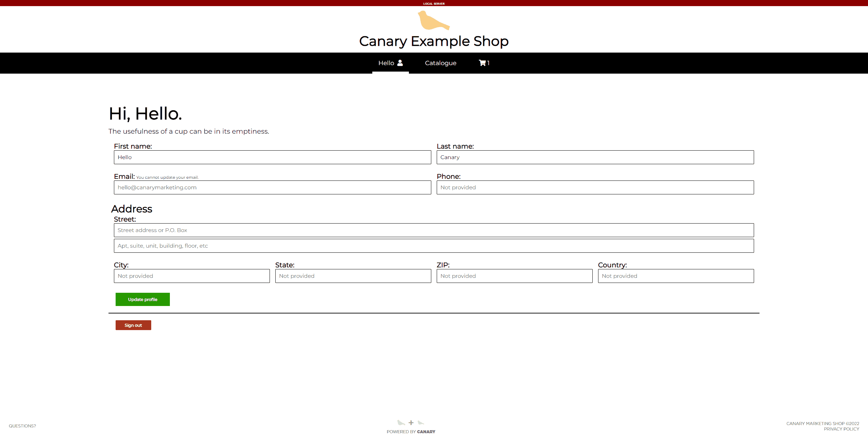The height and width of the screenshot is (440, 868).
Task: Click the right bird icon in footer
Action: click(x=421, y=423)
